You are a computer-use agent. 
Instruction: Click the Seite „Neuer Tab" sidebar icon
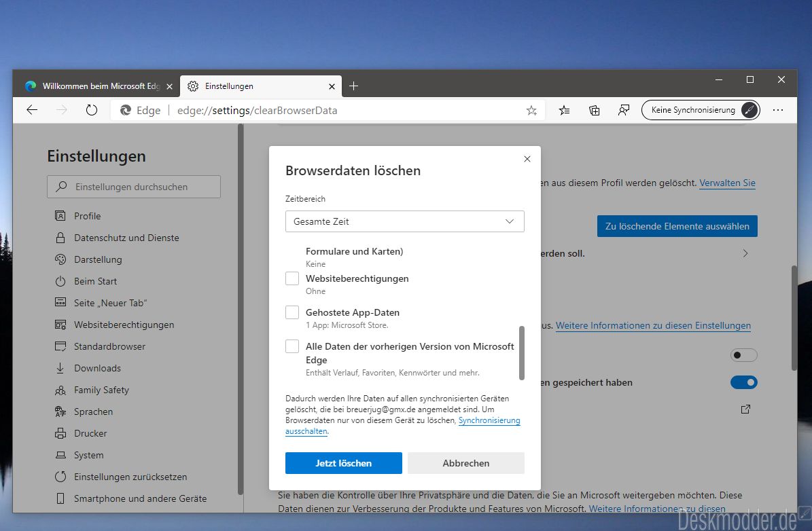(60, 302)
